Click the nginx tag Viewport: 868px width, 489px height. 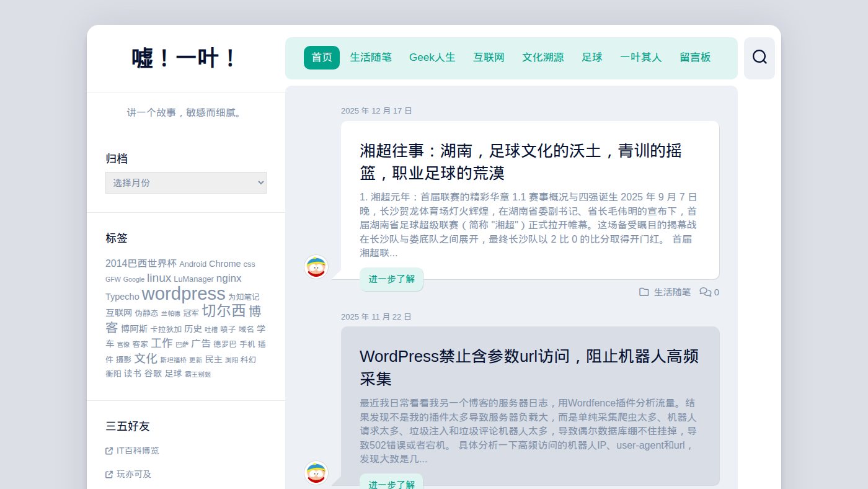[229, 279]
